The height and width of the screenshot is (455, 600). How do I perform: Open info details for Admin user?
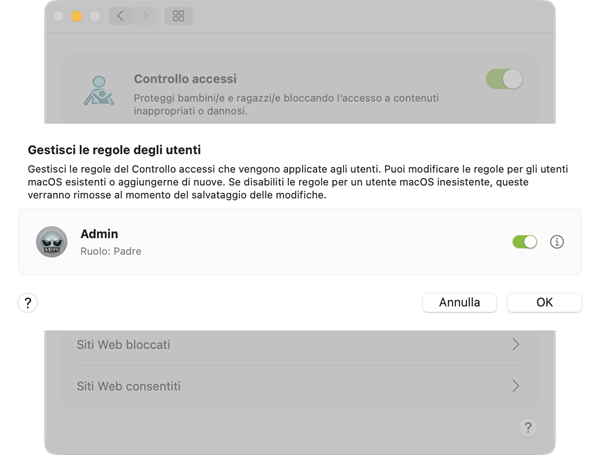coord(557,242)
